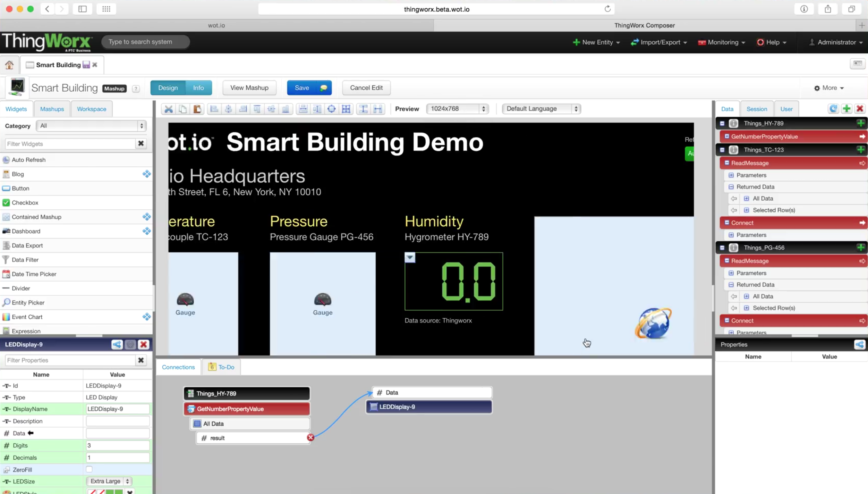Open the More menu
Viewport: 868px width, 494px height.
[x=829, y=88]
